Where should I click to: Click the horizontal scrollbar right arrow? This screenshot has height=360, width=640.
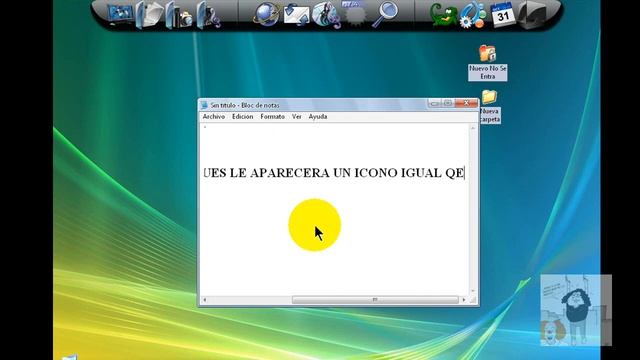coord(464,300)
